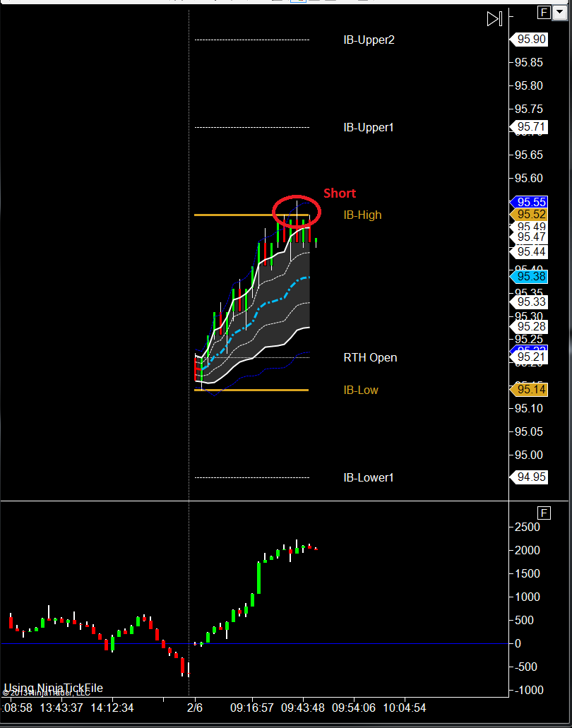Click the 95.44 price marker
Screen dimensions: 572x728
click(x=529, y=252)
